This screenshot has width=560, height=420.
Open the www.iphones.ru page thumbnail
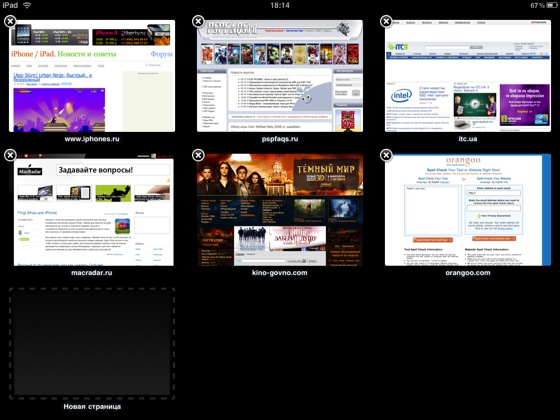coord(92,76)
